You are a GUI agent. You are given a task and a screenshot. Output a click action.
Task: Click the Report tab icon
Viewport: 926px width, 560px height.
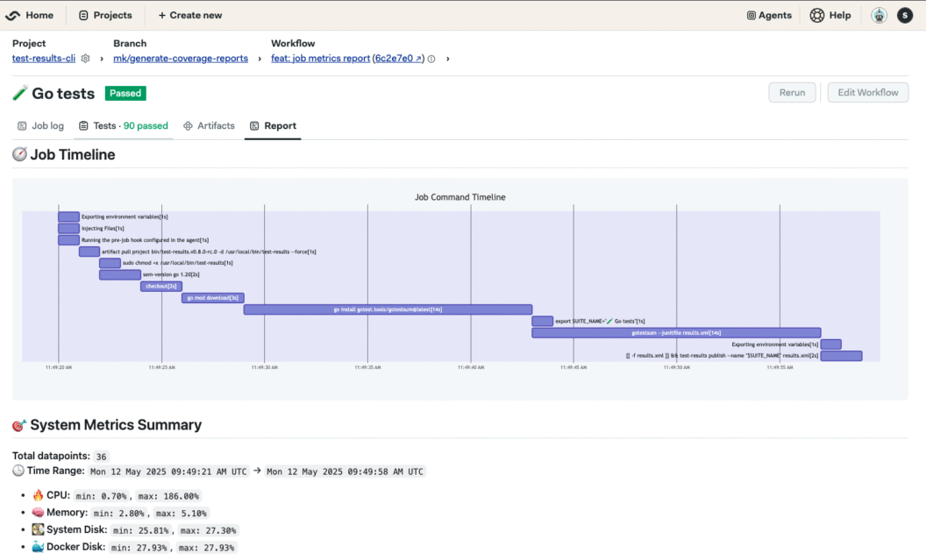point(254,125)
